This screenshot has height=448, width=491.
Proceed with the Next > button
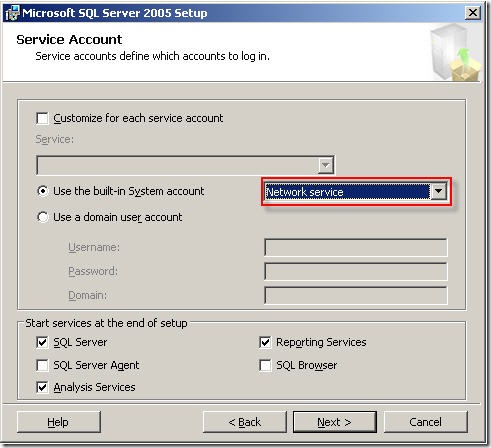[335, 422]
